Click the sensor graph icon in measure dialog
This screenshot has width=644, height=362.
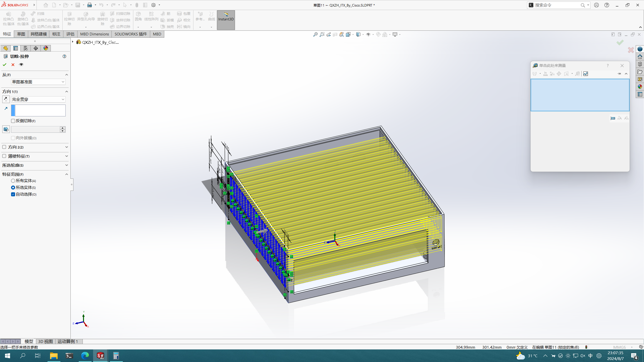(x=586, y=74)
